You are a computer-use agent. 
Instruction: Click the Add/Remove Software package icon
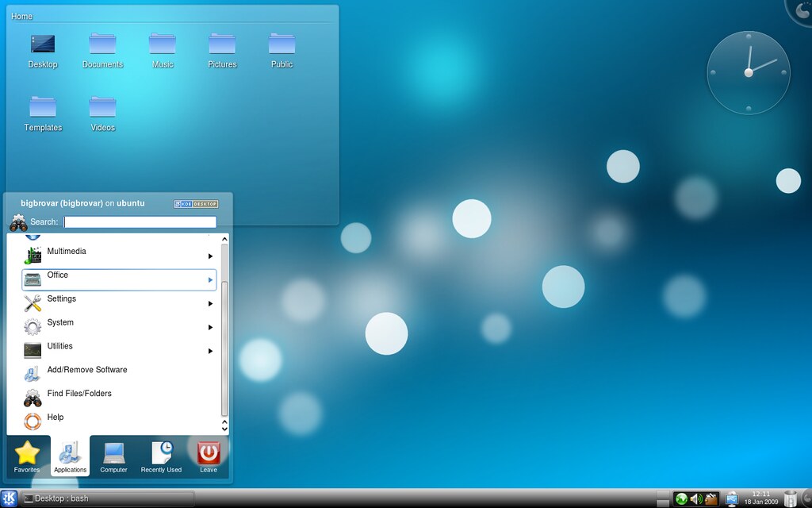(33, 374)
